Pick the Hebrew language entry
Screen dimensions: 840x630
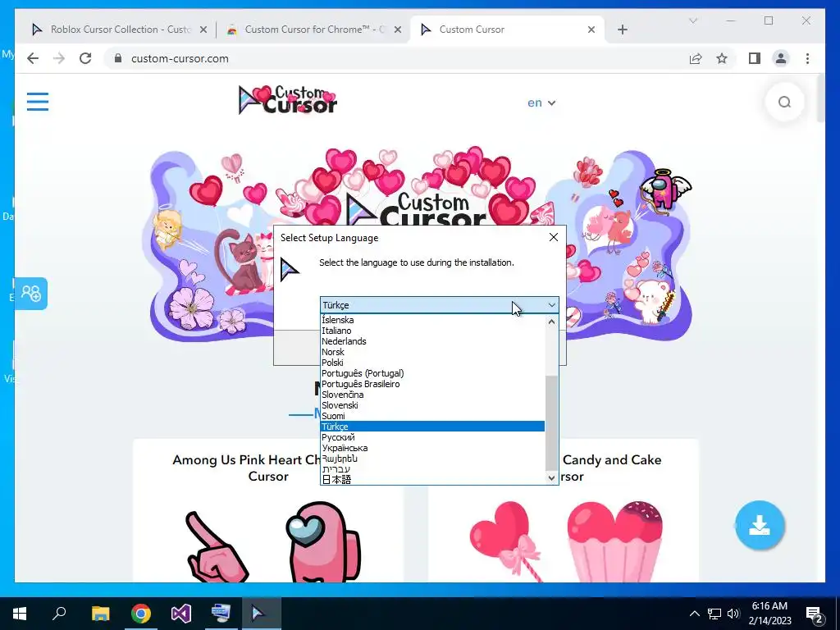pos(432,469)
